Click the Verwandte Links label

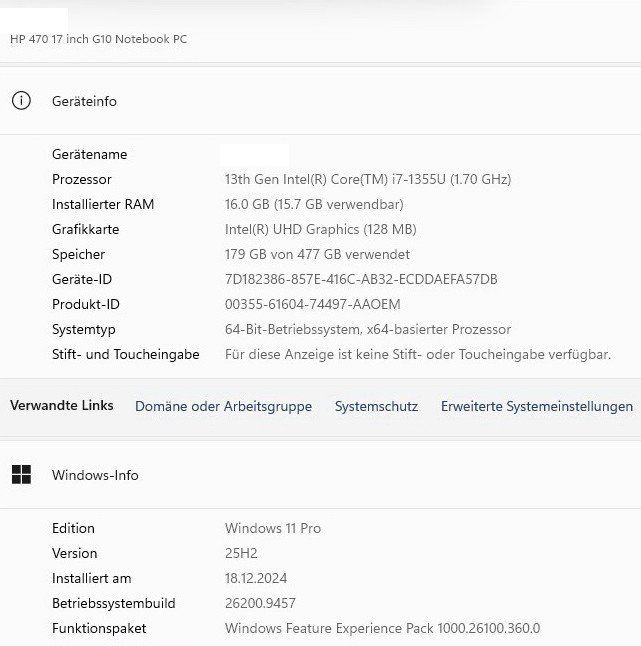tap(62, 405)
